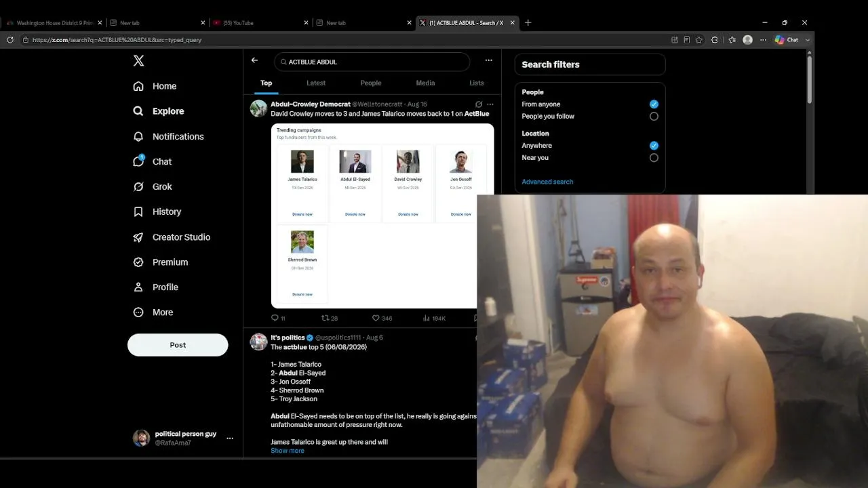Image resolution: width=868 pixels, height=488 pixels.
Task: Open the browser profile avatar icon
Action: [x=747, y=40]
